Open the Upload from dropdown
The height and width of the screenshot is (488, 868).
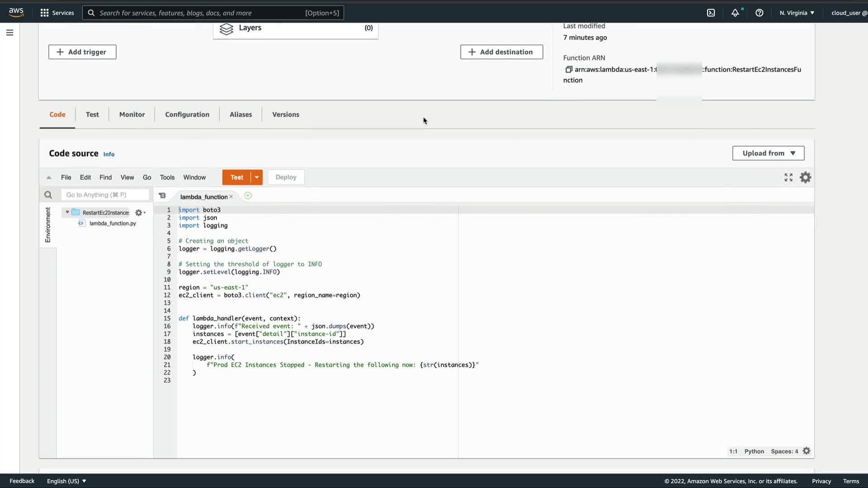[768, 153]
